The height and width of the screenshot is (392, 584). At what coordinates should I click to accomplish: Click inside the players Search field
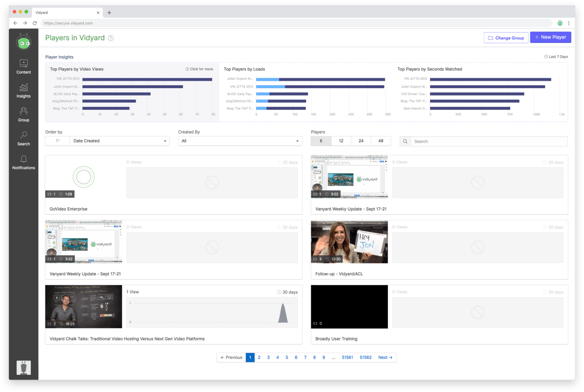coord(489,141)
